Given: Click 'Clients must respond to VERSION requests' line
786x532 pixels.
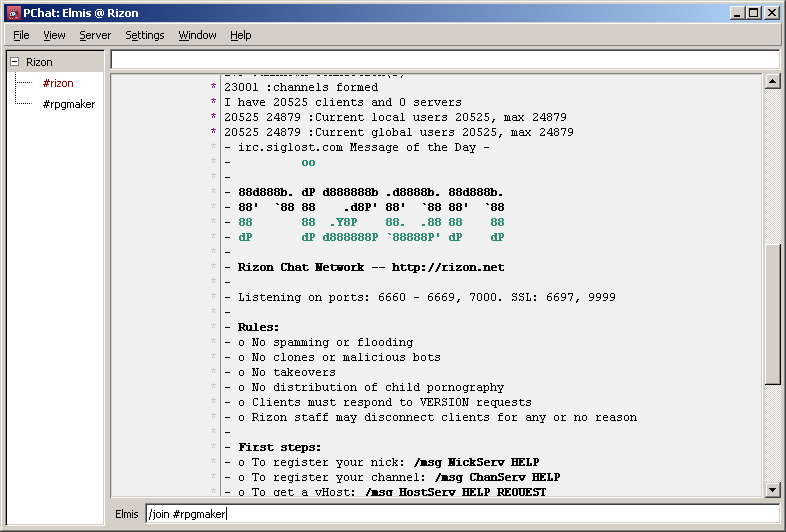Looking at the screenshot, I should [384, 403].
